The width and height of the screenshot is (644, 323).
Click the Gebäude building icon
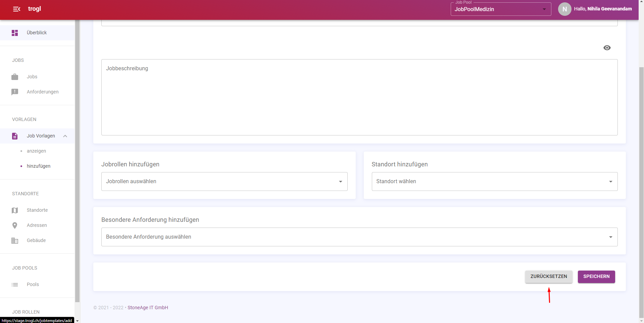pyautogui.click(x=15, y=240)
